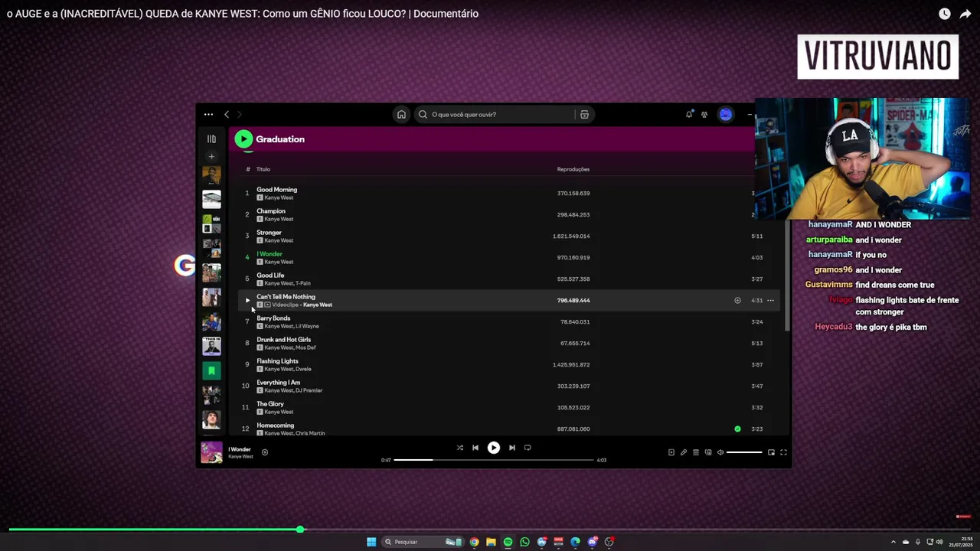
Task: Open Connect to a device icon
Action: pos(708,452)
